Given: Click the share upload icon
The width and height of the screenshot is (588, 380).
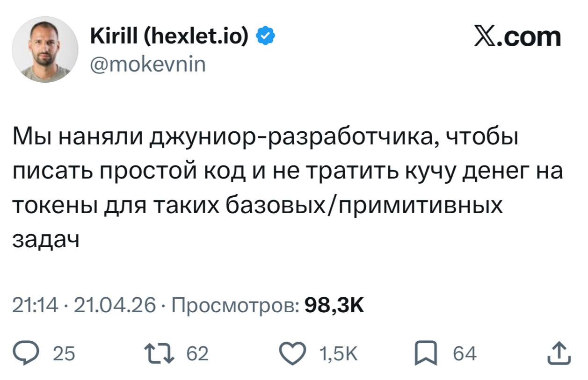Looking at the screenshot, I should pyautogui.click(x=559, y=354).
